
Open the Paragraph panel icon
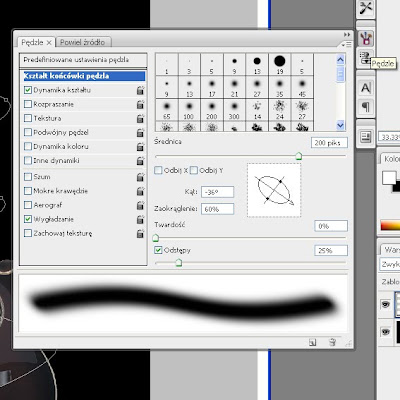pos(366,107)
